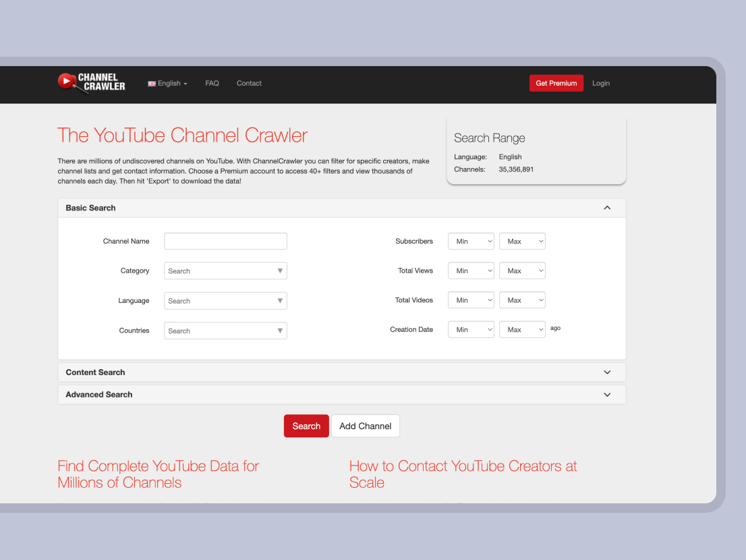Click the 'Find Complete YouTube Data' heading
The height and width of the screenshot is (560, 746).
point(158,474)
